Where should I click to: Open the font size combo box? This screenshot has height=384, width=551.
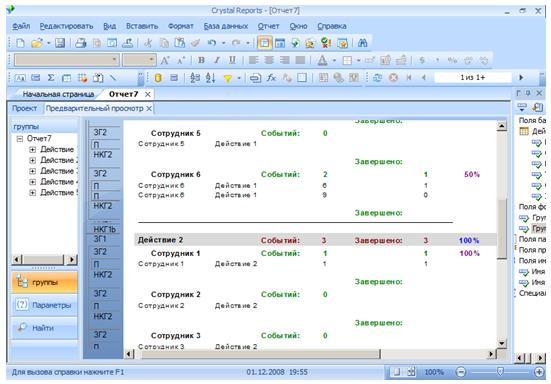139,60
